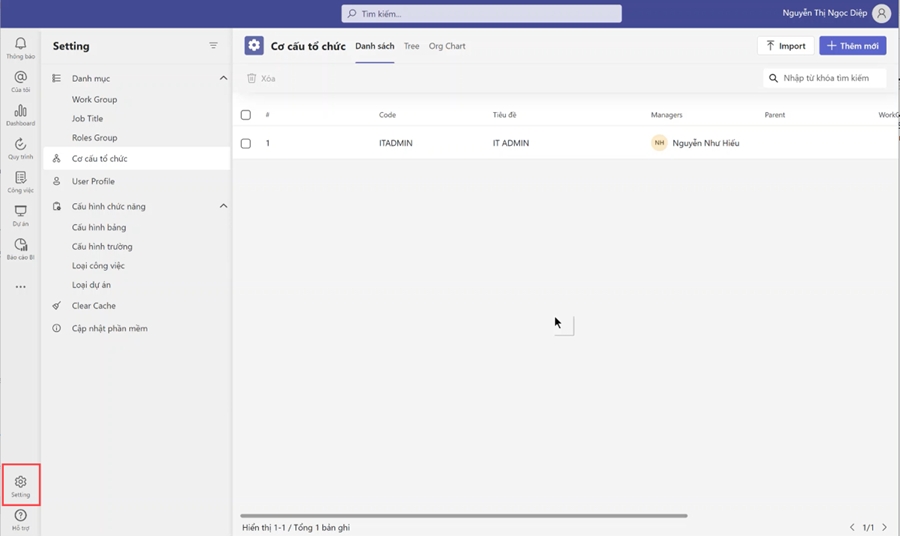Open the Thông báo notifications bell icon
Viewport: 900px width, 536px height.
(20, 45)
